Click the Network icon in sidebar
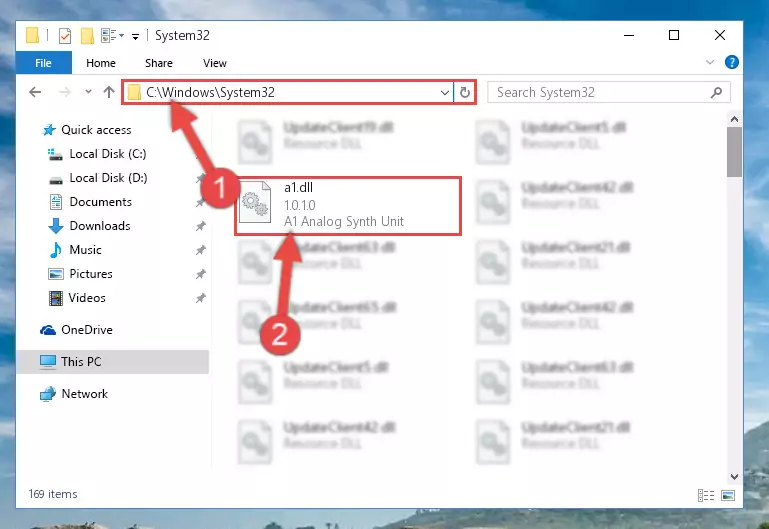This screenshot has width=769, height=529. point(48,394)
